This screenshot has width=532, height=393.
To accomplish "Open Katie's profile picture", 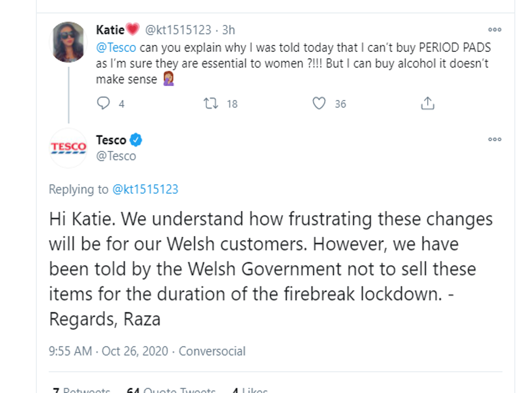I will (x=69, y=42).
